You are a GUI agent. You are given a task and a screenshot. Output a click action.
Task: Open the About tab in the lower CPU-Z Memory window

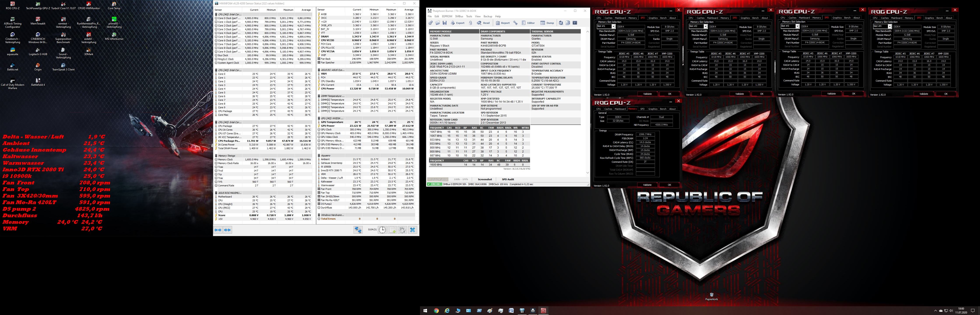coord(673,109)
